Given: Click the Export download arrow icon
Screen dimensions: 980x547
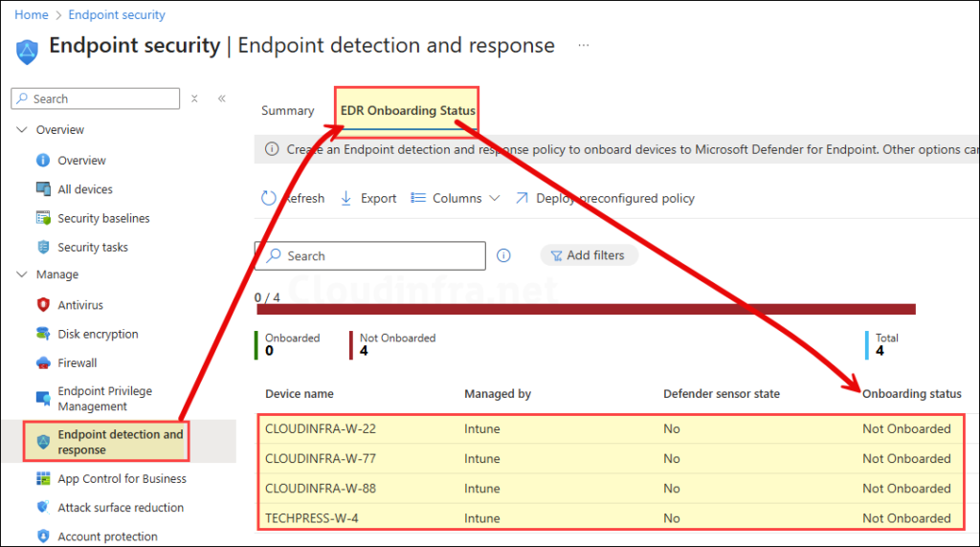Looking at the screenshot, I should [x=345, y=199].
